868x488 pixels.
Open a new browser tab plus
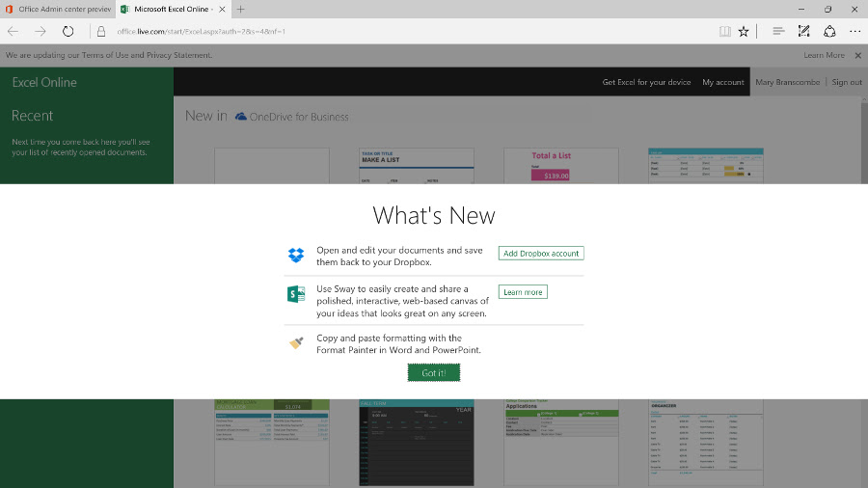tap(240, 10)
